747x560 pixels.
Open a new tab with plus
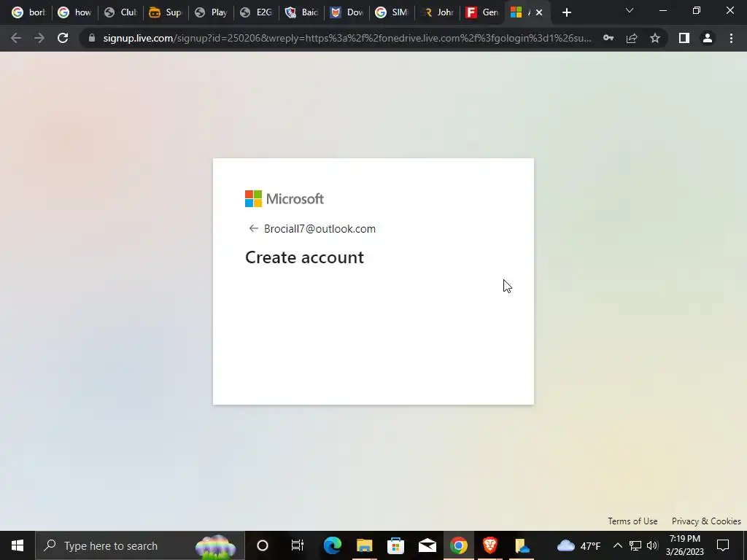(566, 12)
